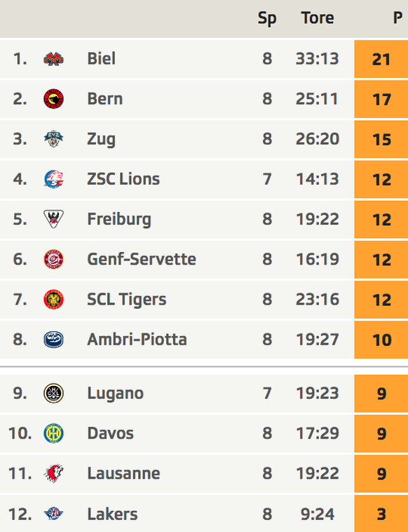The width and height of the screenshot is (408, 532).
Task: Click the Bern team logo
Action: [x=53, y=99]
